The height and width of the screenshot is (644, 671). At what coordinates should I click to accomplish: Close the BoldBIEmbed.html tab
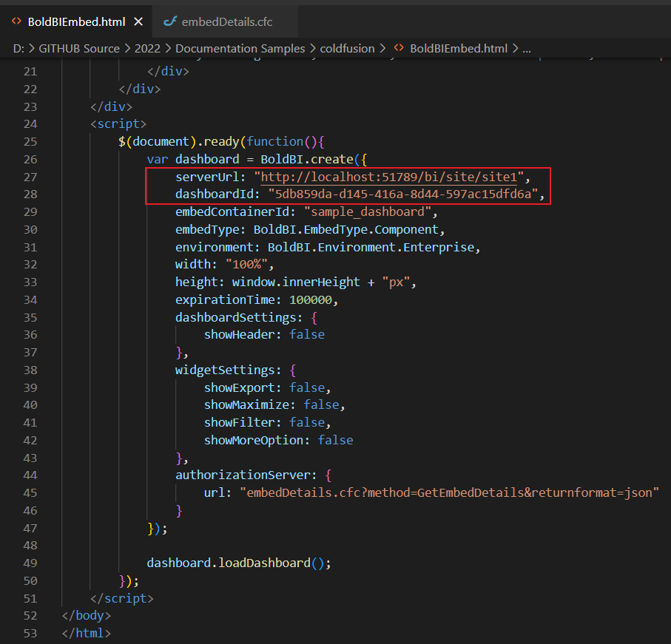[138, 21]
